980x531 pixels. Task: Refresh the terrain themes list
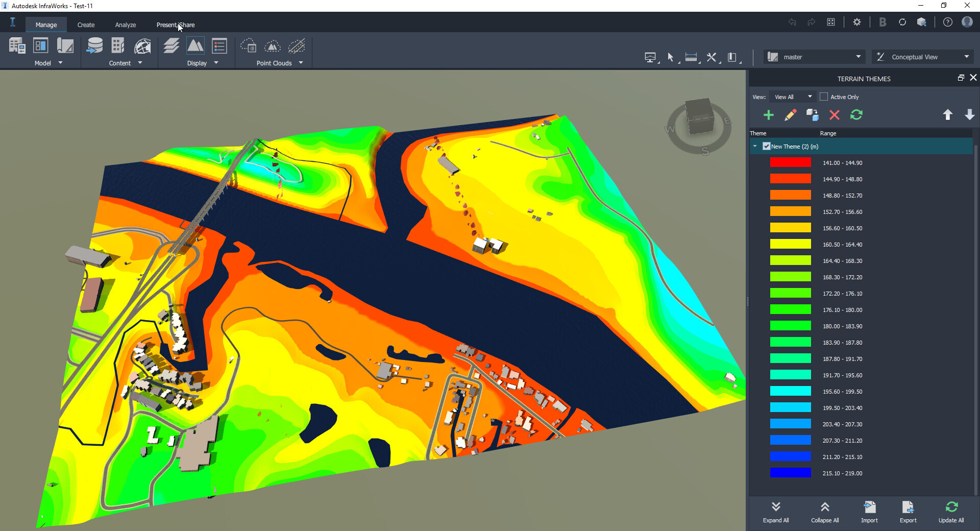pos(856,115)
